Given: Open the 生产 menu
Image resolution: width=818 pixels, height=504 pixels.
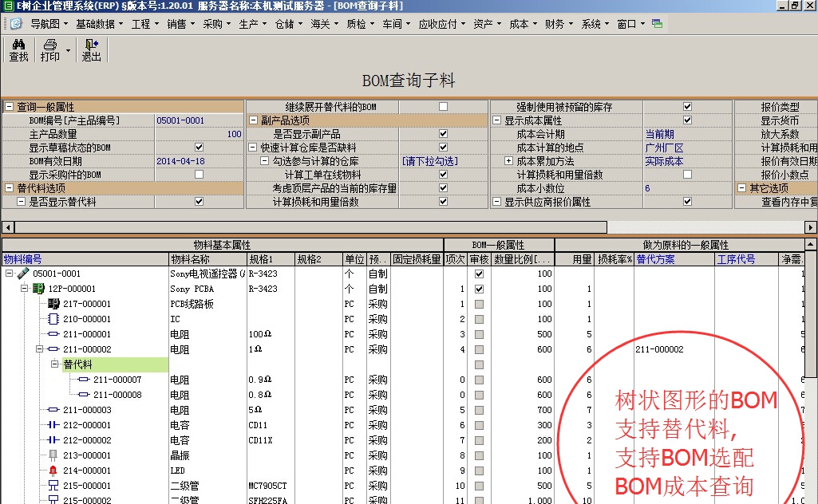Looking at the screenshot, I should click(247, 23).
